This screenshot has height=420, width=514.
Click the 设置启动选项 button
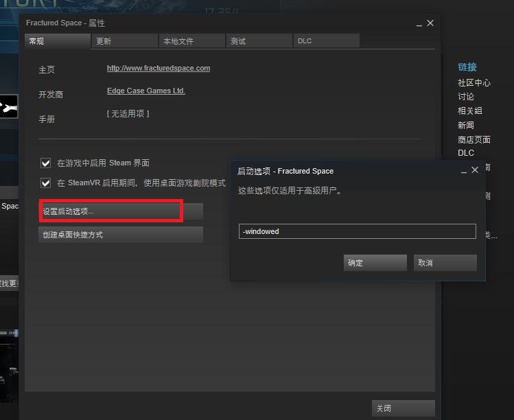point(121,211)
